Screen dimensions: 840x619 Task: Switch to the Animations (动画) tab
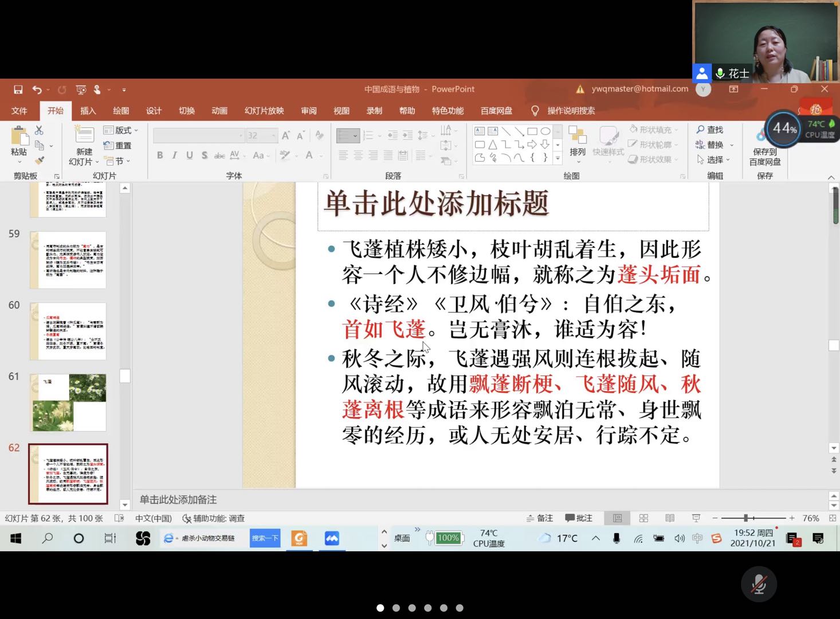tap(219, 111)
